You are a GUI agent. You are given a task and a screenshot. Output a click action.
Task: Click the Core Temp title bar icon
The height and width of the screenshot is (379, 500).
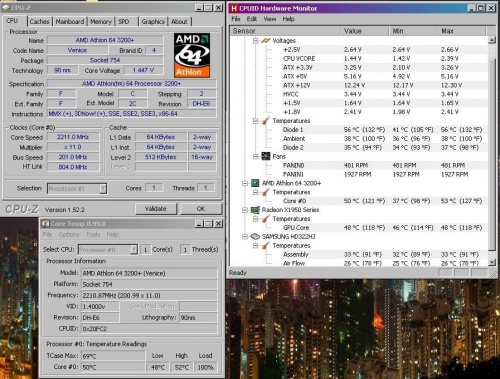coord(46,223)
